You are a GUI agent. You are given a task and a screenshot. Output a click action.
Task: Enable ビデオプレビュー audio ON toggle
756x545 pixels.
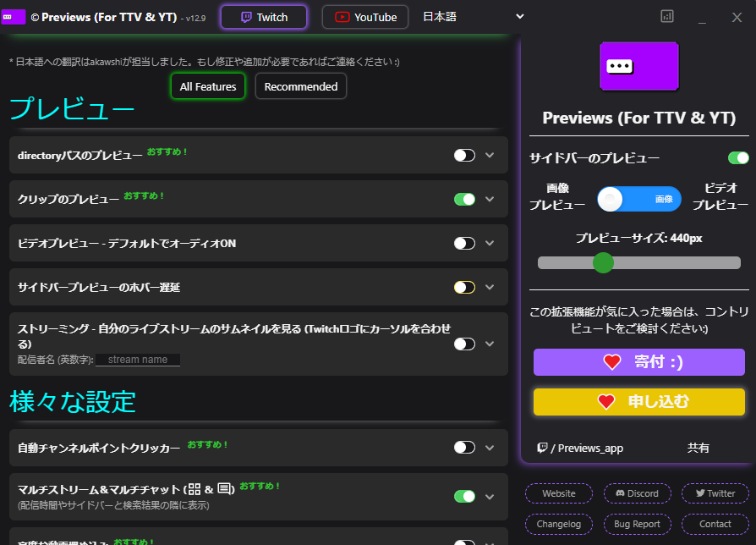464,243
